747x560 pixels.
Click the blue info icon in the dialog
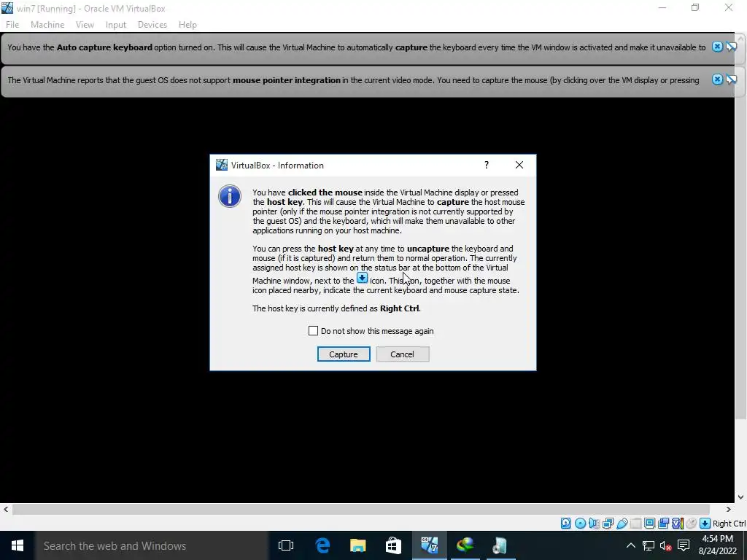230,196
